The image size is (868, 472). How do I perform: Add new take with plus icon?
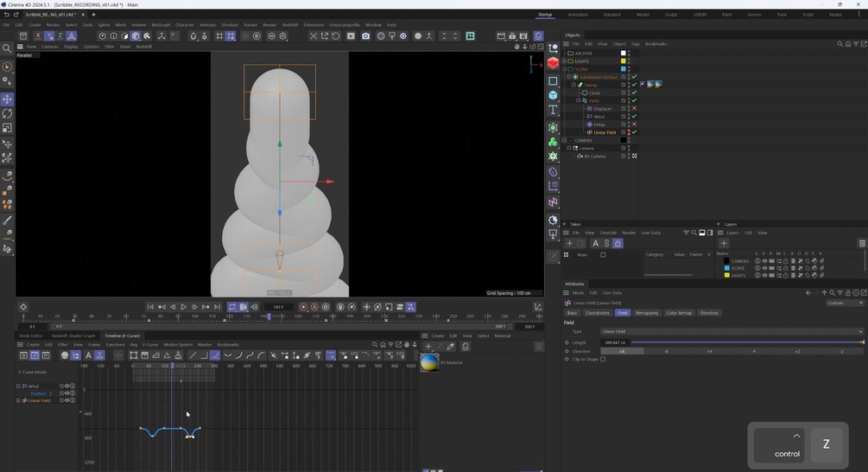[569, 243]
